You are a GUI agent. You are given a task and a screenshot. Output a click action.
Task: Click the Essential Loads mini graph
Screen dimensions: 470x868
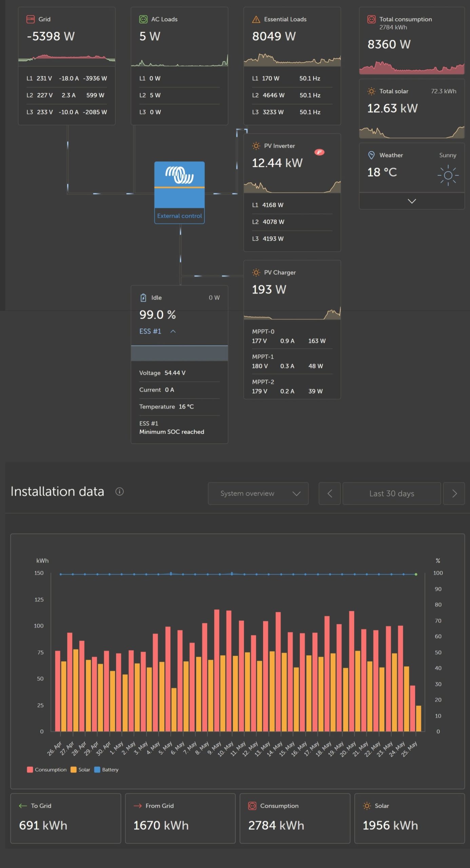tap(292, 60)
